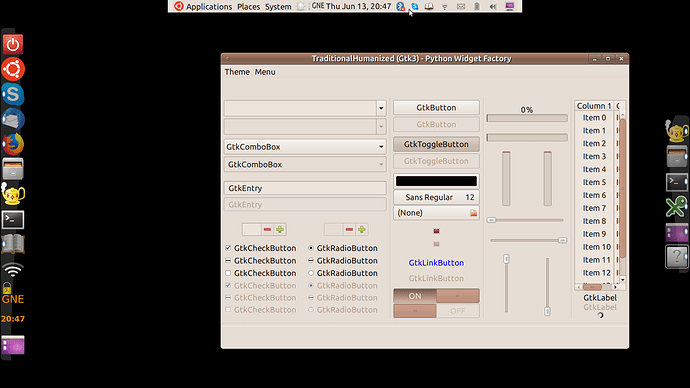Click the left vertical slider handle at top
The image size is (690, 388).
506,259
